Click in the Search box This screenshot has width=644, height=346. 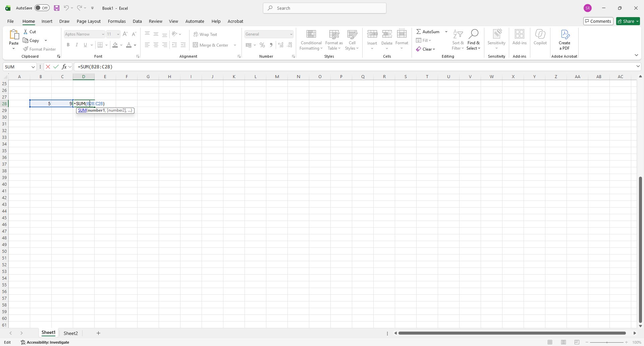tap(325, 8)
